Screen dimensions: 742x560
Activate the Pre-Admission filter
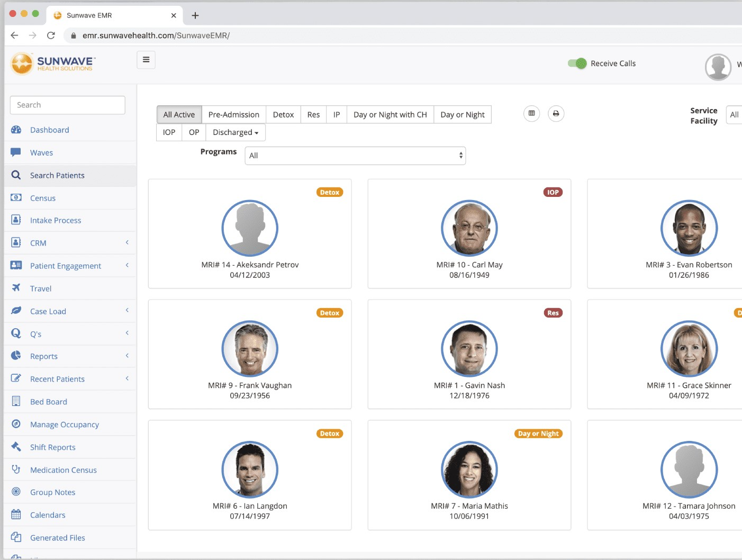tap(233, 114)
